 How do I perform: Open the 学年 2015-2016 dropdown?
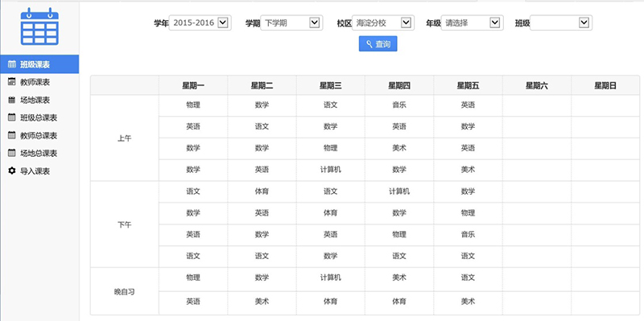(x=200, y=23)
